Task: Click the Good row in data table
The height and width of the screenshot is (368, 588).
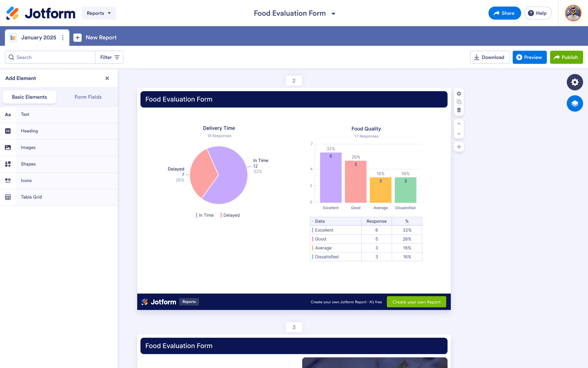Action: [x=366, y=239]
